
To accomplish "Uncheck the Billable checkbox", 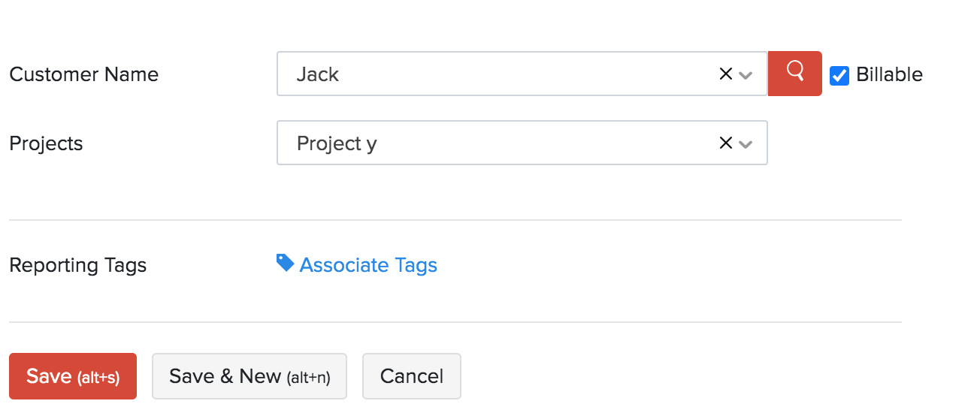I will (839, 75).
